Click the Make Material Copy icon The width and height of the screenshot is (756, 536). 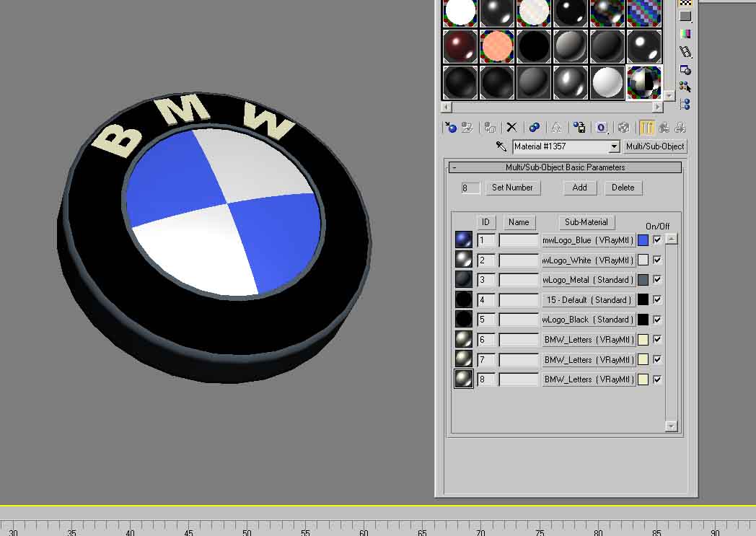[535, 127]
